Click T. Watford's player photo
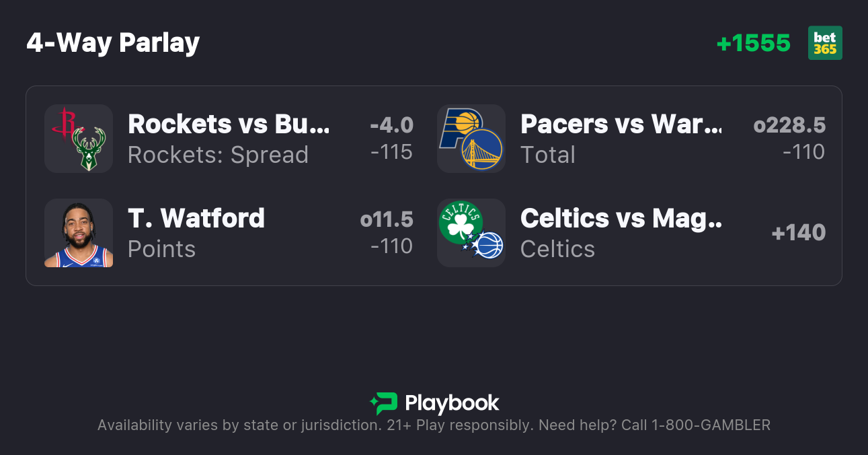This screenshot has width=868, height=455. pyautogui.click(x=79, y=233)
